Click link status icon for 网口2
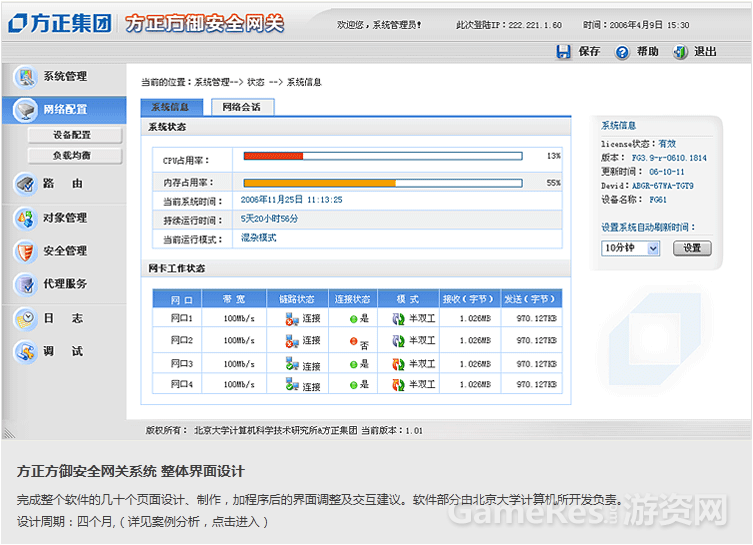The height and width of the screenshot is (545, 753). [x=292, y=340]
